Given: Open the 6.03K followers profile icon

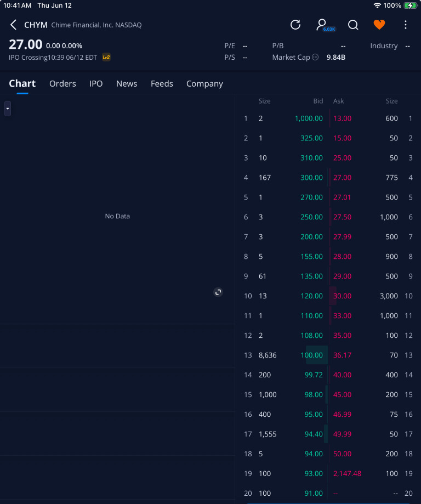Looking at the screenshot, I should point(325,25).
